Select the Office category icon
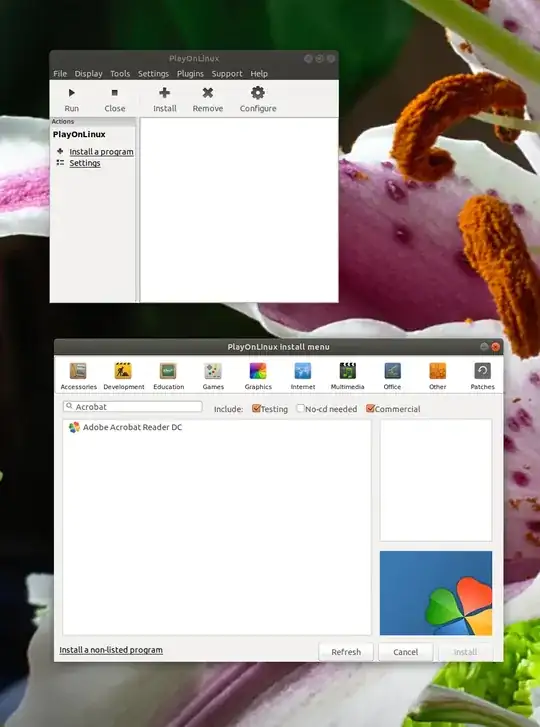 [x=392, y=371]
